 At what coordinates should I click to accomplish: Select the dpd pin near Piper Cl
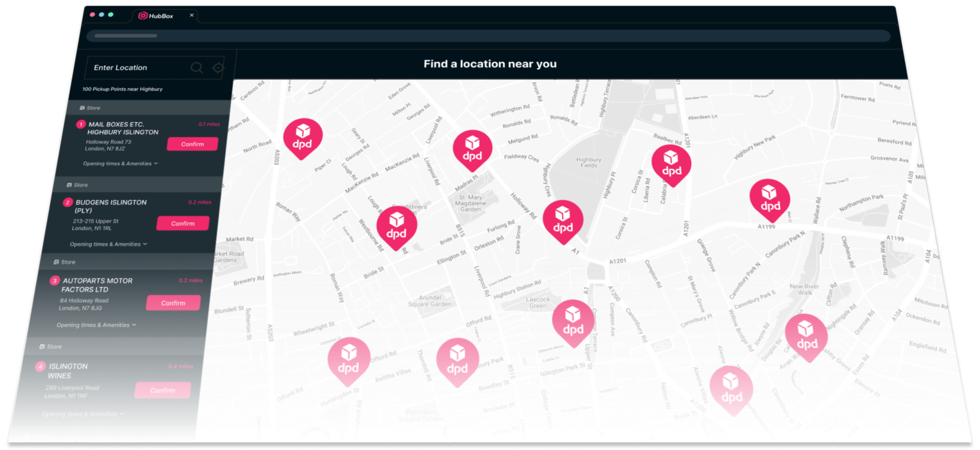click(303, 139)
